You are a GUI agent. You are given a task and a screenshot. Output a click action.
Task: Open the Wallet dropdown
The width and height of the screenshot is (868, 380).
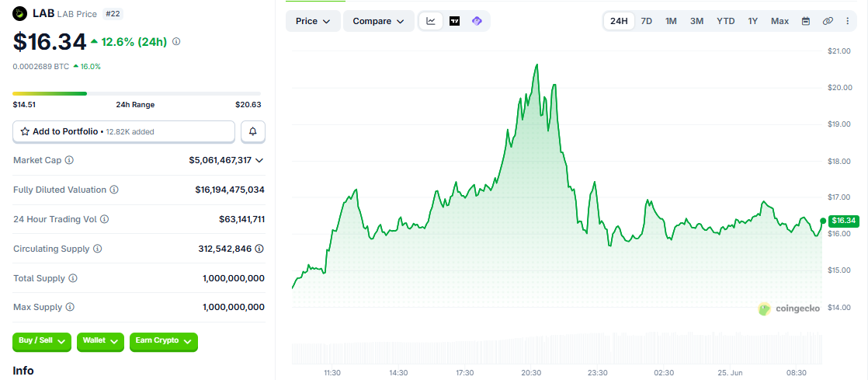pyautogui.click(x=100, y=342)
